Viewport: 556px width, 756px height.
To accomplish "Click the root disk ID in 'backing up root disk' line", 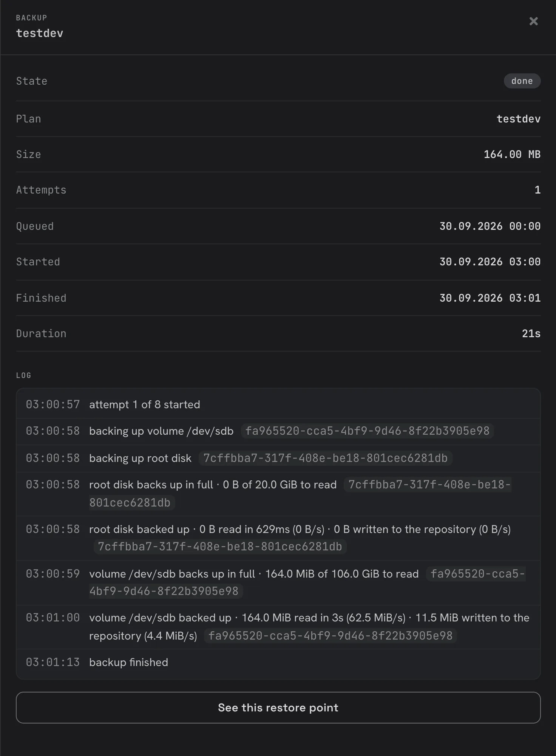I will (x=325, y=458).
